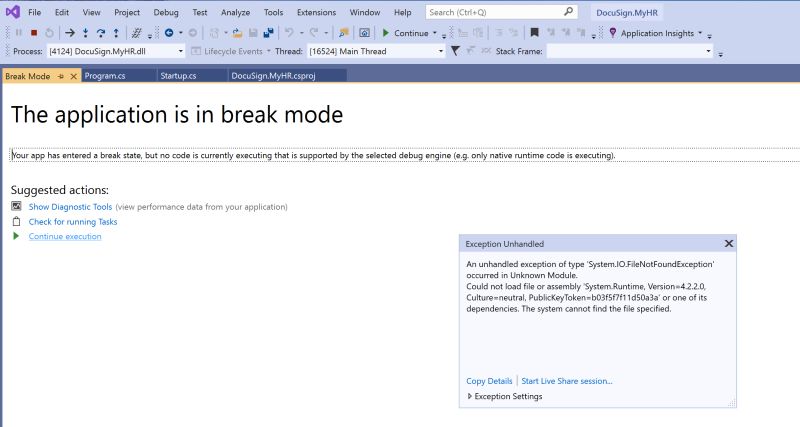Close the Break Mode tab
This screenshot has width=800, height=427.
tap(73, 76)
